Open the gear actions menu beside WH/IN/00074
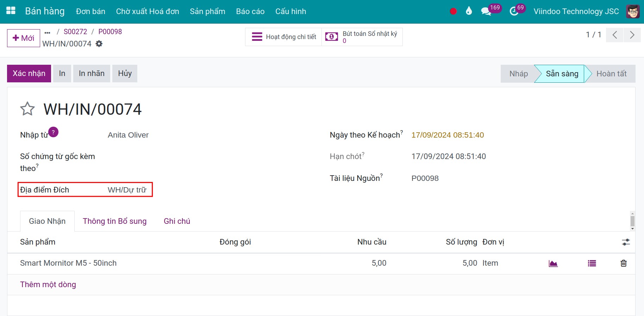Screen dimensions: 644x316 99,44
